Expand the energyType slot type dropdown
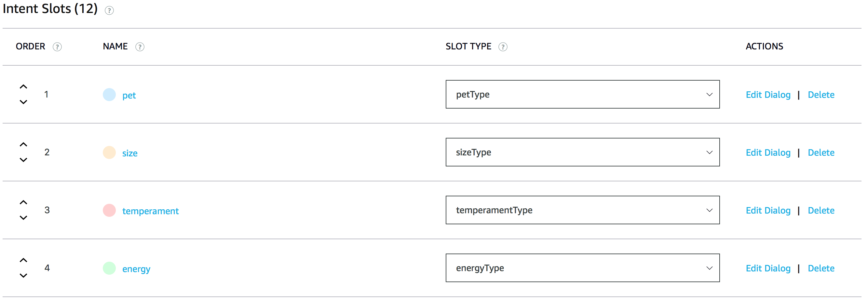The height and width of the screenshot is (301, 868). click(x=582, y=268)
